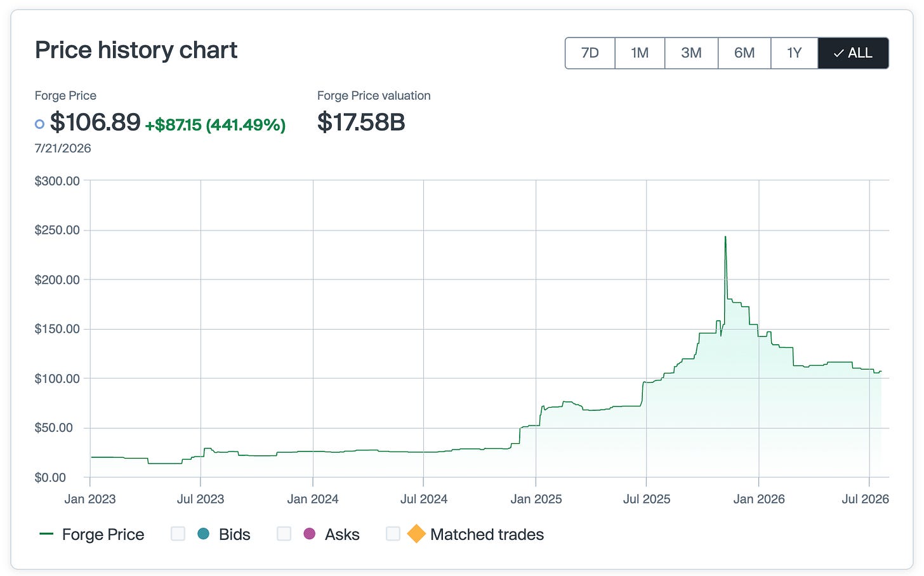Click the $106.89 Forge Price value
The width and height of the screenshot is (924, 576).
click(95, 122)
